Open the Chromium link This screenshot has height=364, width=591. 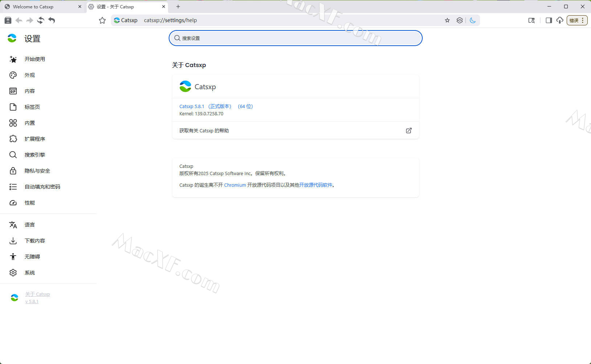pos(235,185)
